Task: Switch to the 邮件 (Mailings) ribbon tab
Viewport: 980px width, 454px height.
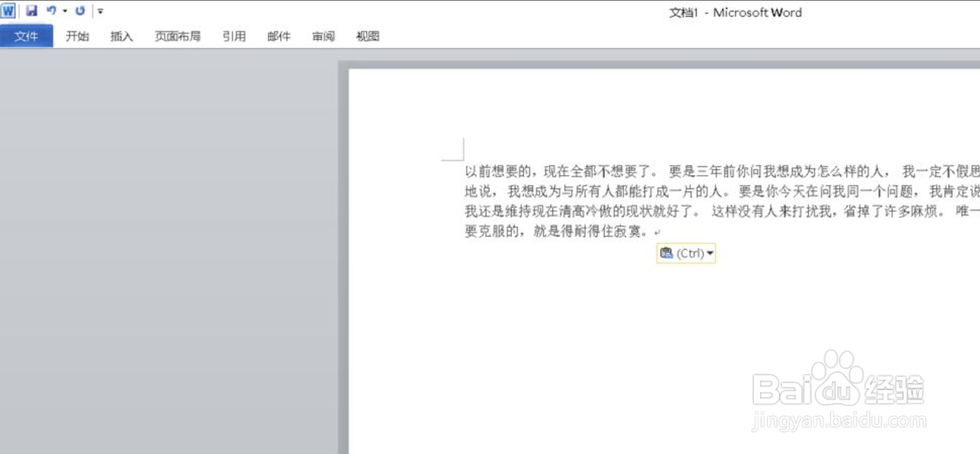Action: click(279, 36)
